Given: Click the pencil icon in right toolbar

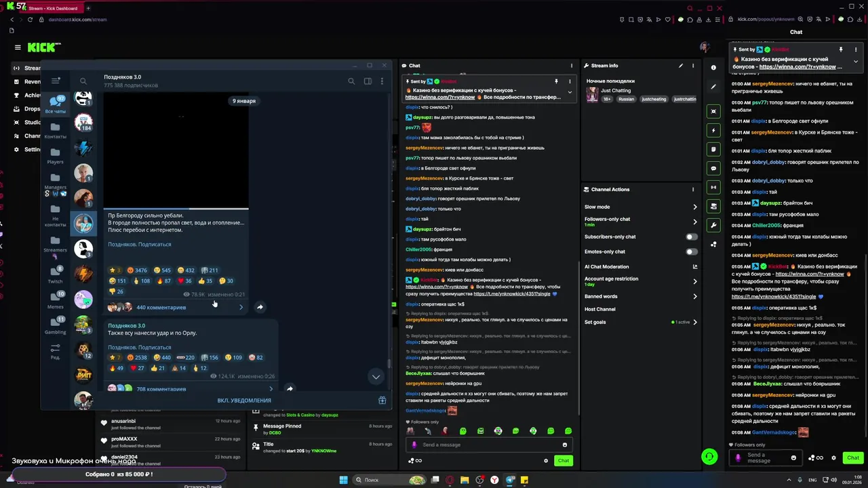Looking at the screenshot, I should [x=713, y=87].
